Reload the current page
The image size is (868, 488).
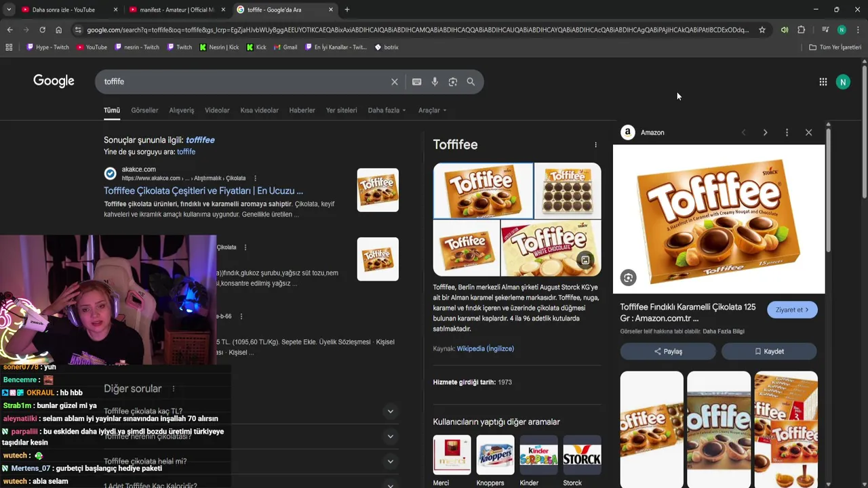tap(42, 30)
